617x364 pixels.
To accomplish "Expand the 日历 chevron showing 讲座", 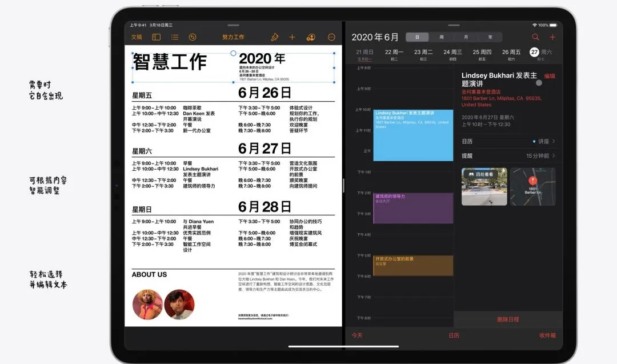I will point(554,141).
